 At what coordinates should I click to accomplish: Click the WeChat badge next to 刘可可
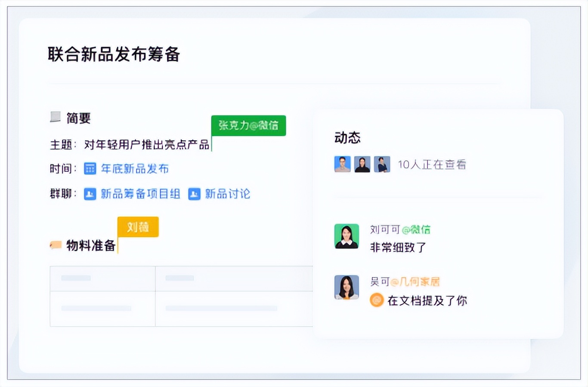[x=415, y=229]
